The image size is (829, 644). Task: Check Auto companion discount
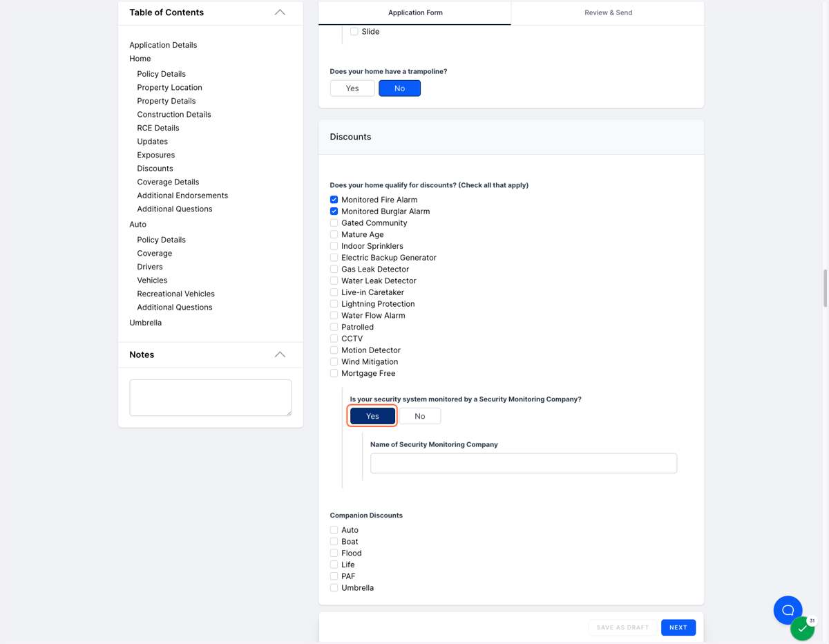point(334,530)
